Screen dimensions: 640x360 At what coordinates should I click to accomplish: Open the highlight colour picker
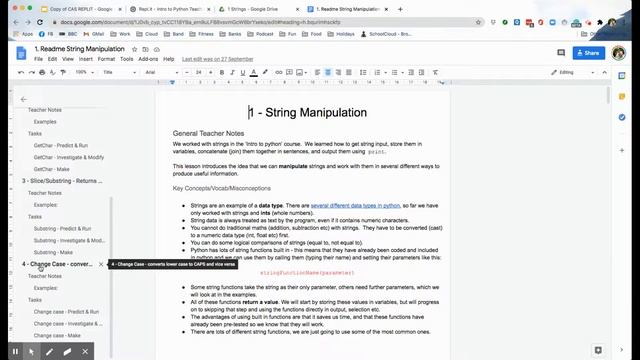[x=265, y=72]
